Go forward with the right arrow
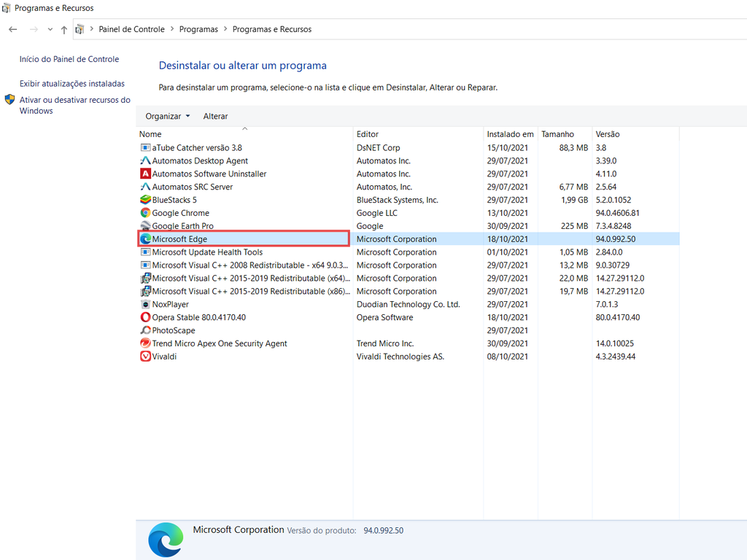Image resolution: width=747 pixels, height=560 pixels. pos(34,29)
